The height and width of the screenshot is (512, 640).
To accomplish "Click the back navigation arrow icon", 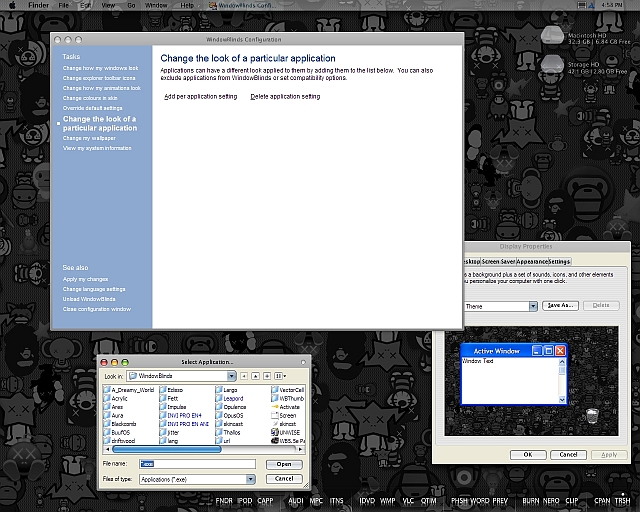I will point(244,376).
